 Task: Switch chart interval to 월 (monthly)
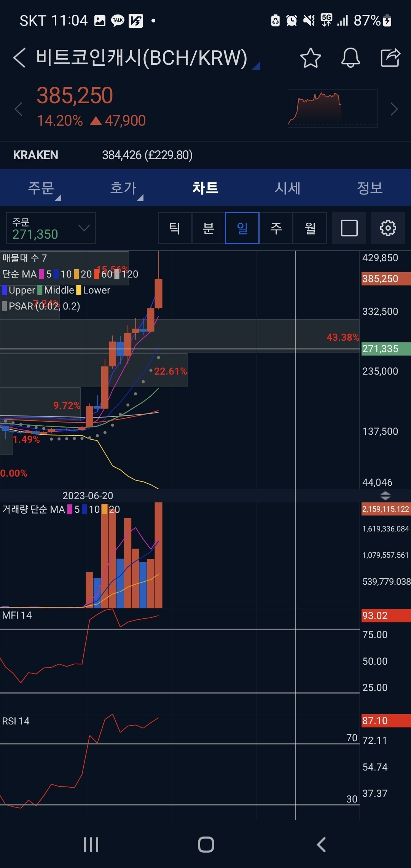tap(310, 228)
